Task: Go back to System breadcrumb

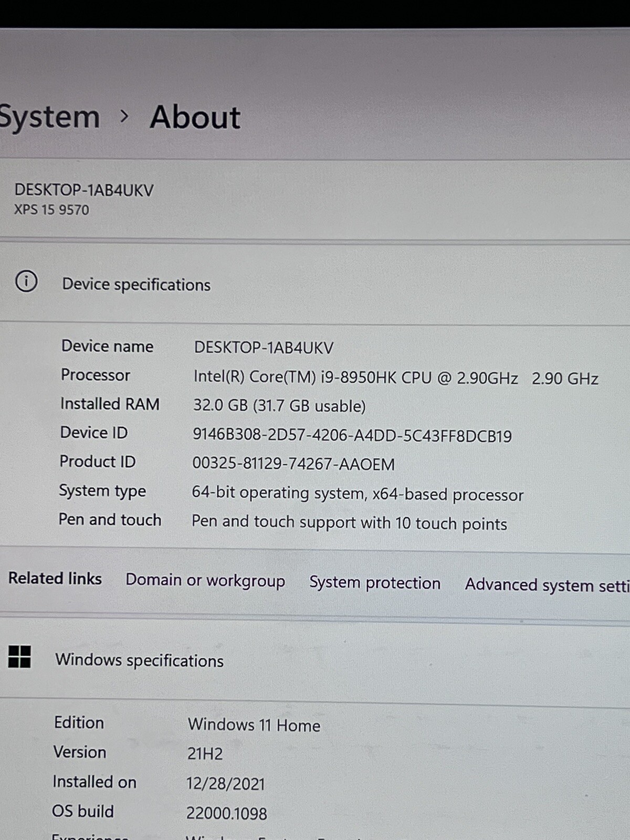Action: [x=49, y=117]
